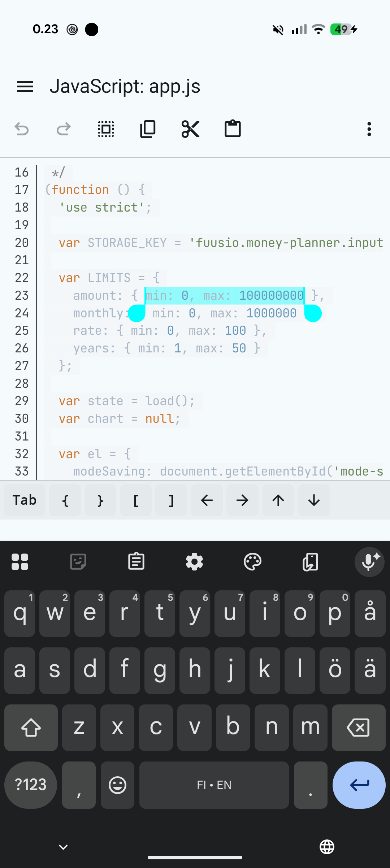Image resolution: width=390 pixels, height=868 pixels.
Task: Open the three-dot overflow menu
Action: pos(369,129)
